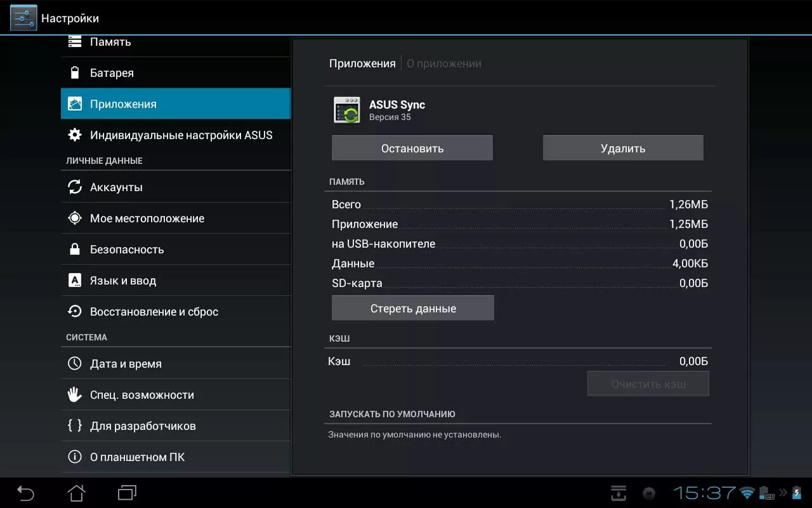
Task: Open О планшетном ПК section
Action: pyautogui.click(x=176, y=457)
